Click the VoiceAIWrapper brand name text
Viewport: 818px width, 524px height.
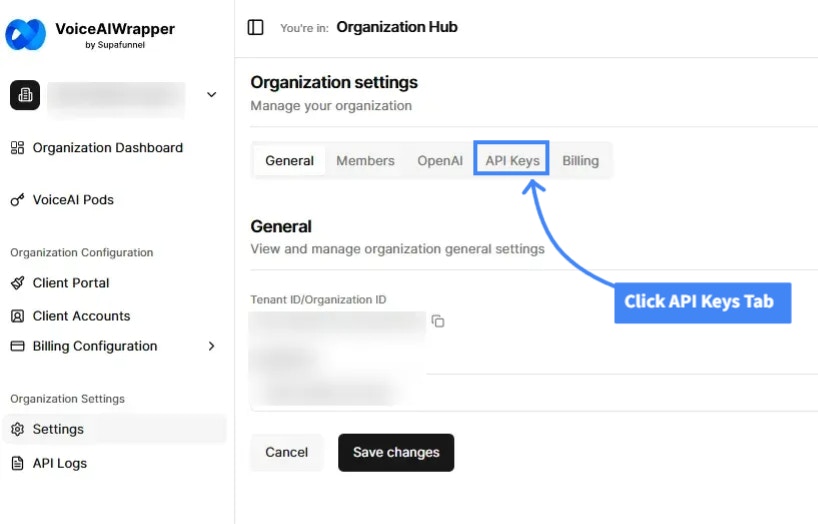pos(115,29)
